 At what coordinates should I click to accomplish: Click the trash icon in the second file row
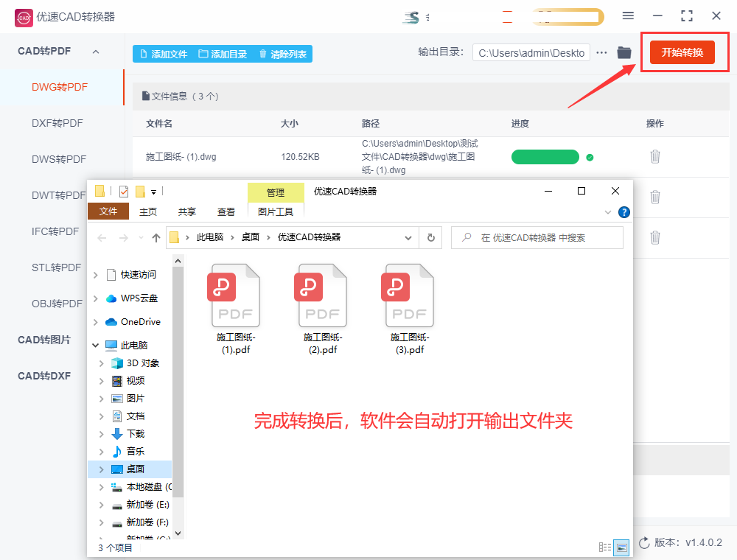click(654, 197)
